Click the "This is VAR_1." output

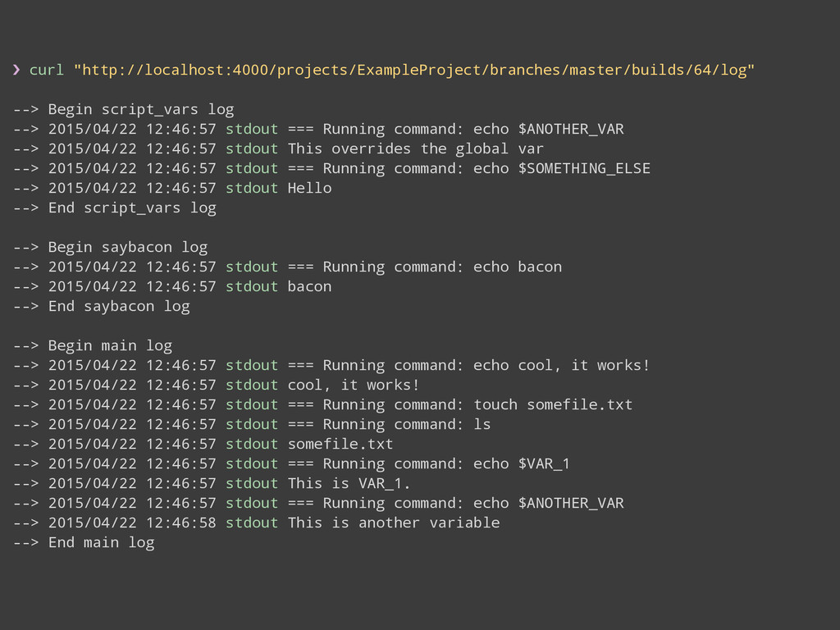[349, 483]
